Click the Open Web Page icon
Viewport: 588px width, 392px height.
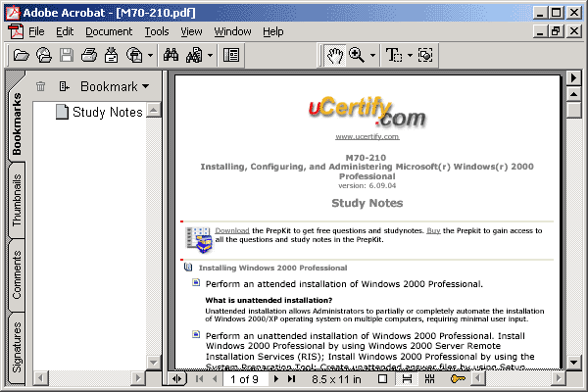44,56
